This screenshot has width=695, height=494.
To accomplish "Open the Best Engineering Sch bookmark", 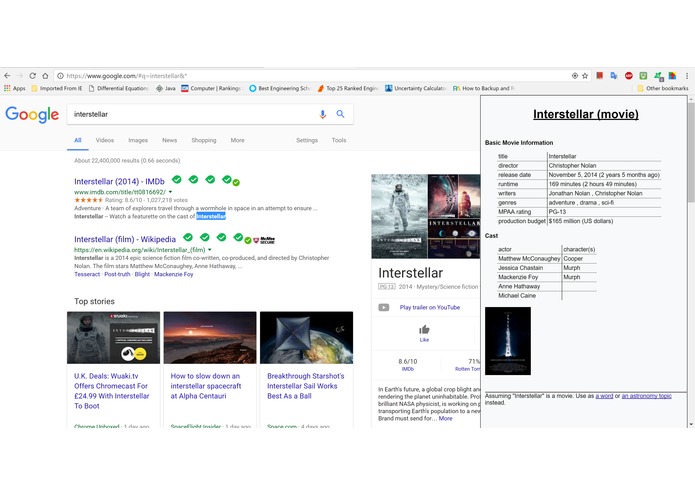I will [279, 88].
